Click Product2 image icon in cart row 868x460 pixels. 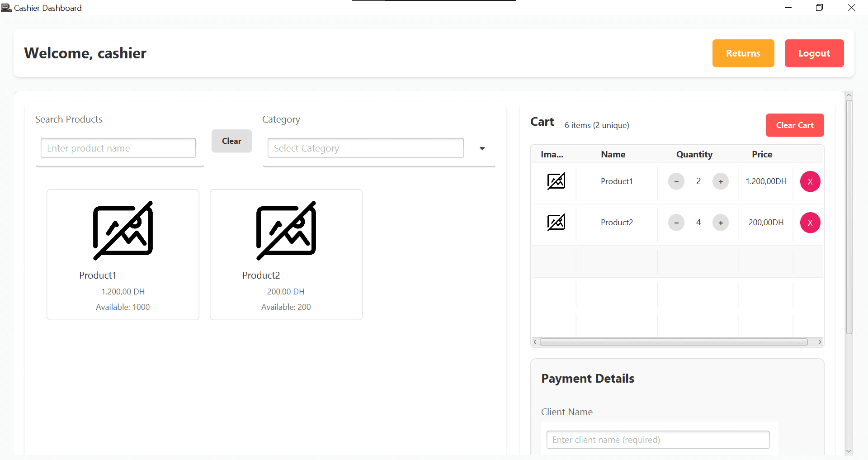pos(556,223)
